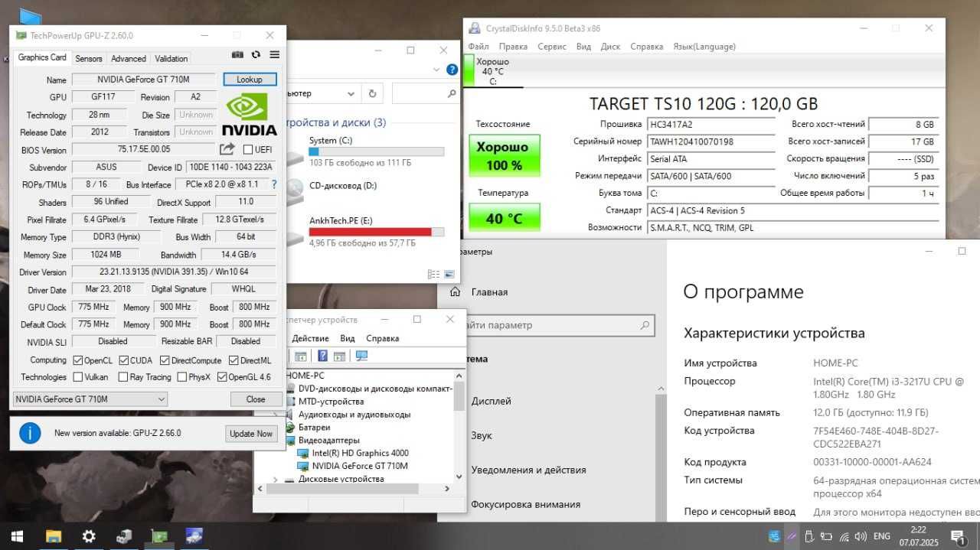Screen dimensions: 980x550
Task: Click Update Now button
Action: 251,434
